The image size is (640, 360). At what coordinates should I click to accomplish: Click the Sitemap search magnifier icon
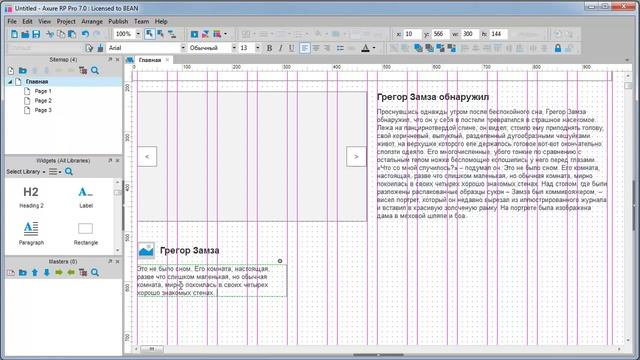click(x=95, y=71)
